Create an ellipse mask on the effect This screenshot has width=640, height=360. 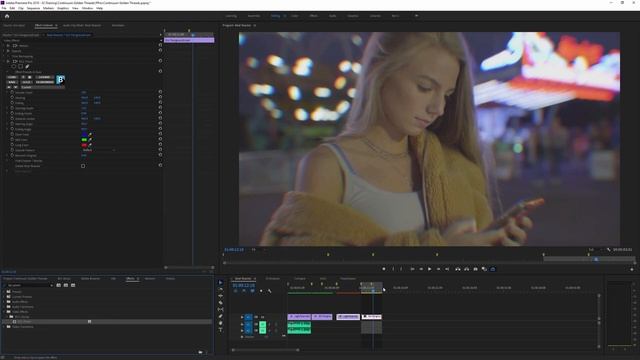[14, 67]
